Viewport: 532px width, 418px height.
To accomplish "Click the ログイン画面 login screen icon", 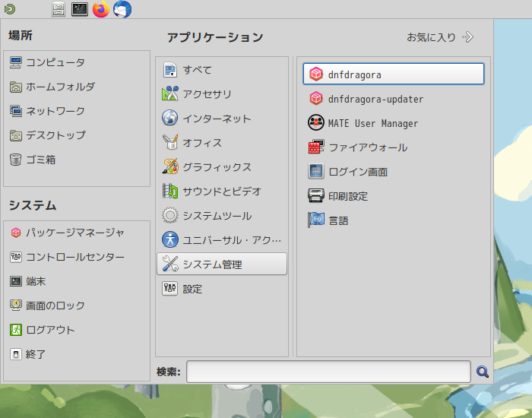I will pos(316,171).
